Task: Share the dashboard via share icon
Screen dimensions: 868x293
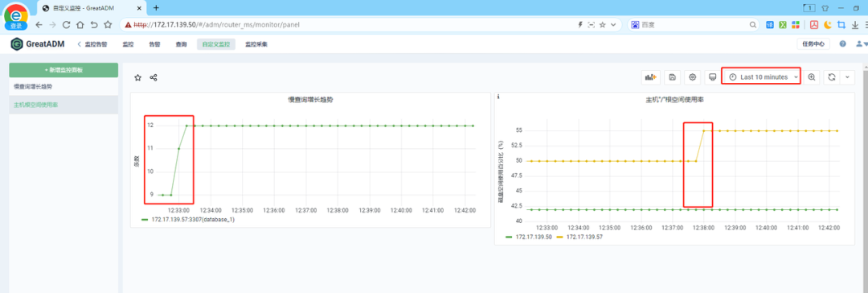Action: pos(154,78)
